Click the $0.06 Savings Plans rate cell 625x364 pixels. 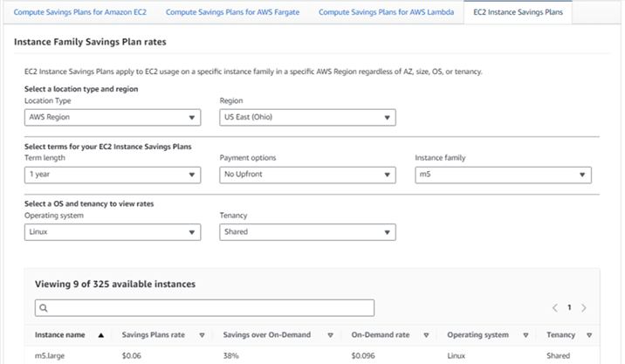132,355
